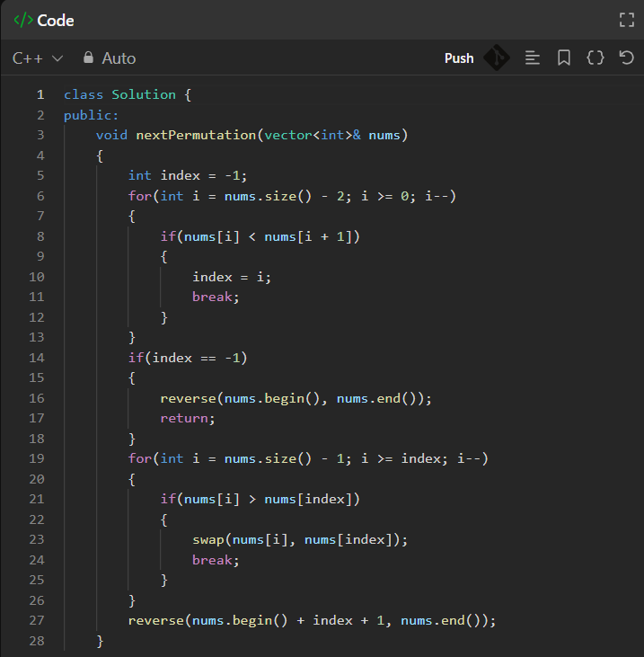Click the bookmark icon
The width and height of the screenshot is (644, 657).
[563, 58]
